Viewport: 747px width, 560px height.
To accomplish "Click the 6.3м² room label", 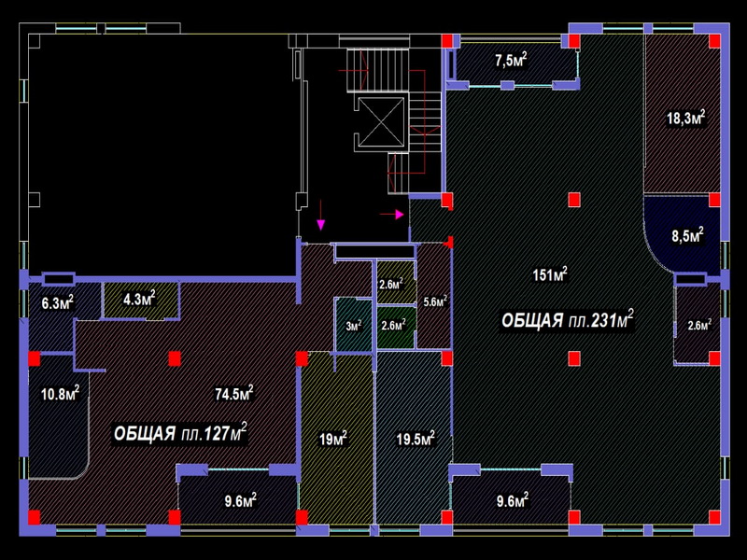I will click(57, 302).
